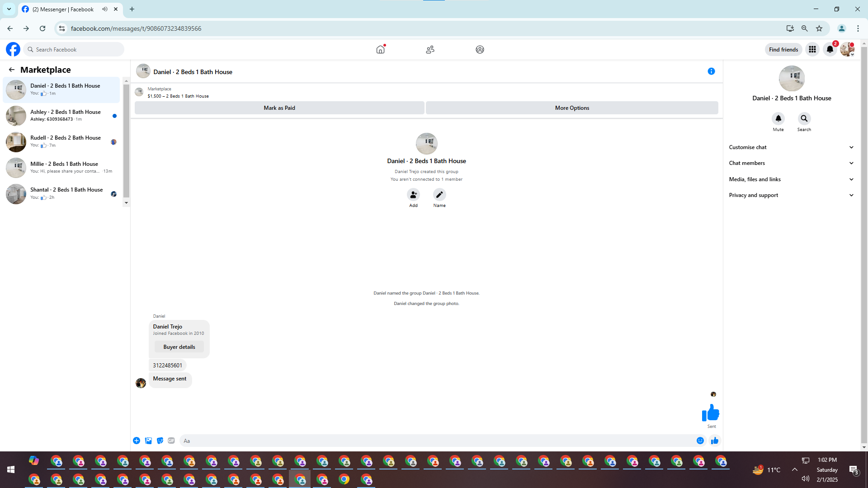Click the GIF chooser icon

[171, 441]
